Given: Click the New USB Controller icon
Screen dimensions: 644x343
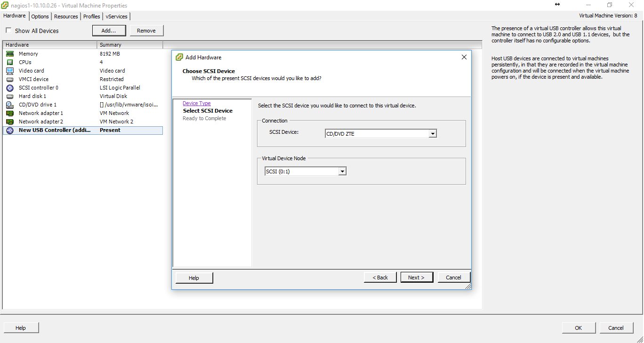Looking at the screenshot, I should click(x=10, y=130).
